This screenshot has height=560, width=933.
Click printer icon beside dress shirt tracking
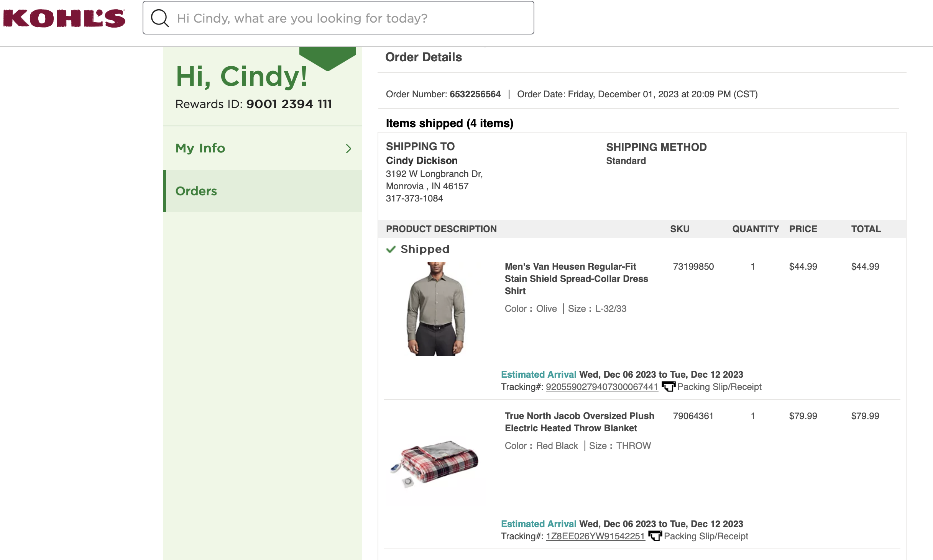669,386
